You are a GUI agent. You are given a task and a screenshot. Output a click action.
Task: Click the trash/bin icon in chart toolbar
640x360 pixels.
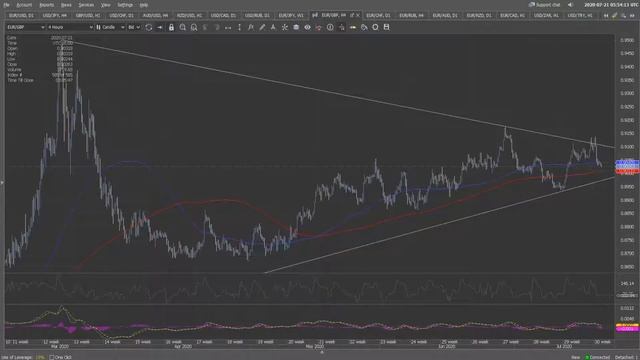[296, 27]
